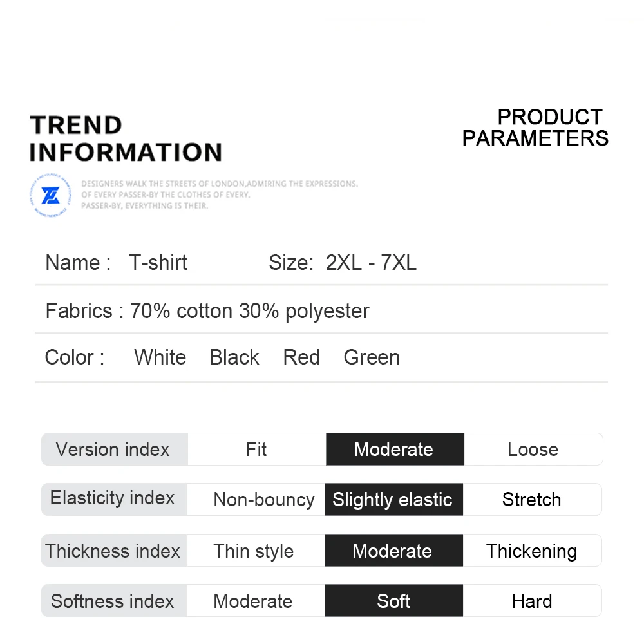Select Moderate in Softness index row
Viewport: 644px width, 644px height.
[x=253, y=601]
